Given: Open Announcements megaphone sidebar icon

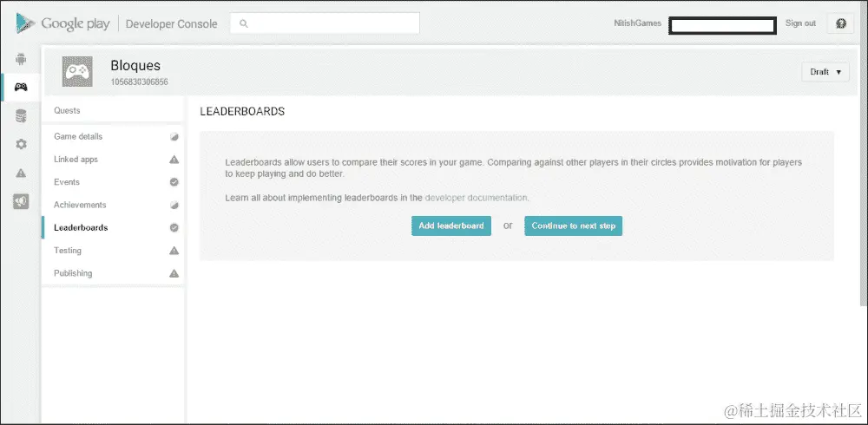Looking at the screenshot, I should tap(21, 201).
